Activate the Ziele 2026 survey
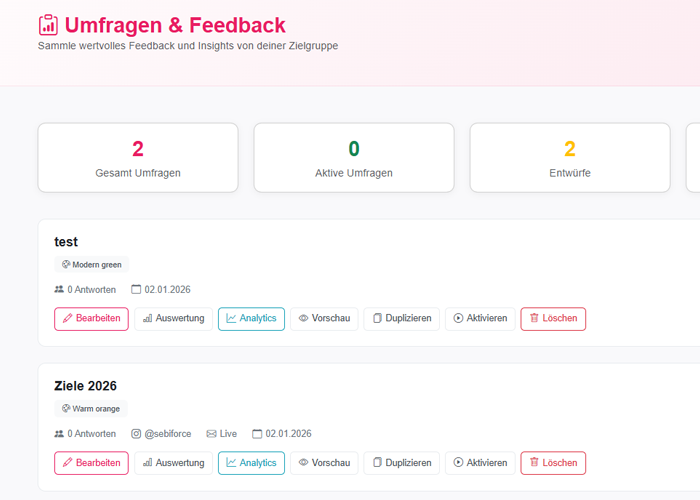This screenshot has height=500, width=700. point(480,463)
